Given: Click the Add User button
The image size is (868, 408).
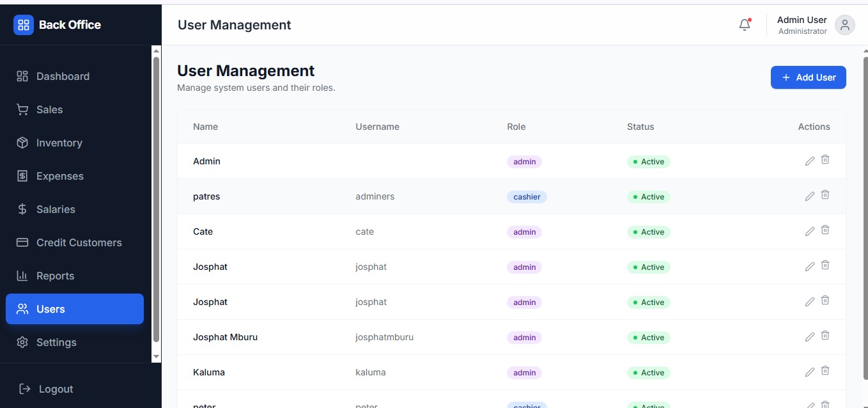Looking at the screenshot, I should pyautogui.click(x=808, y=77).
